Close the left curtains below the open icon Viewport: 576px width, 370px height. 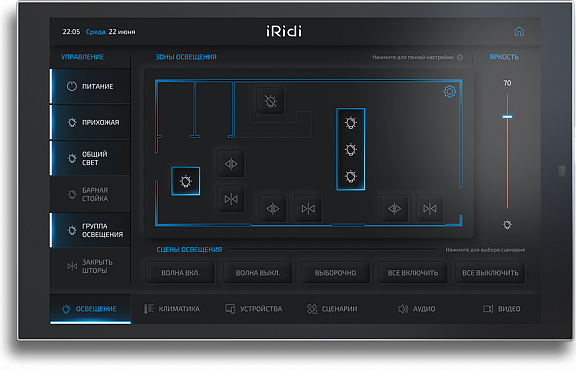tap(231, 199)
